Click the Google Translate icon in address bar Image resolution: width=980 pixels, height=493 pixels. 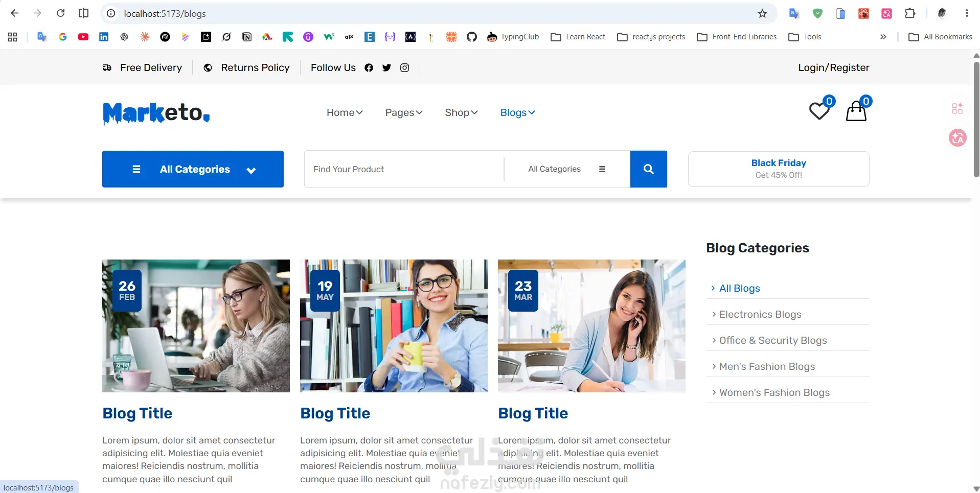click(794, 13)
